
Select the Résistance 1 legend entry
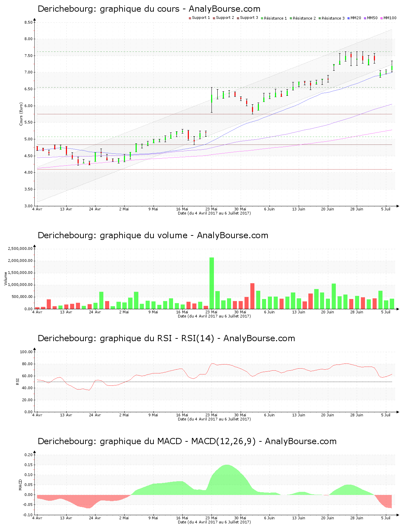click(274, 18)
